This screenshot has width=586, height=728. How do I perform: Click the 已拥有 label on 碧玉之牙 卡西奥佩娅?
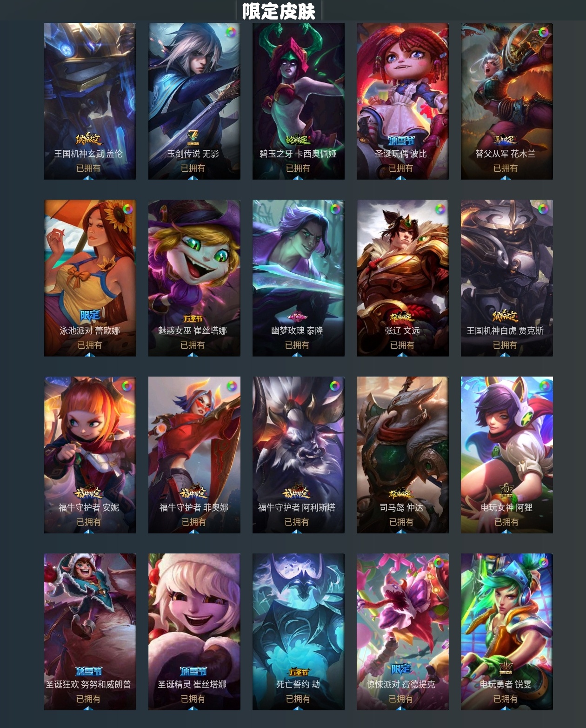point(298,168)
